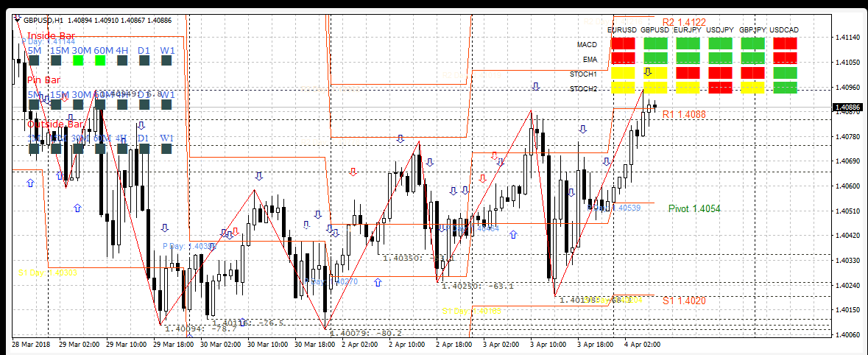This screenshot has width=868, height=355.
Task: Click the red EMA cell for EURUSD
Action: [624, 58]
